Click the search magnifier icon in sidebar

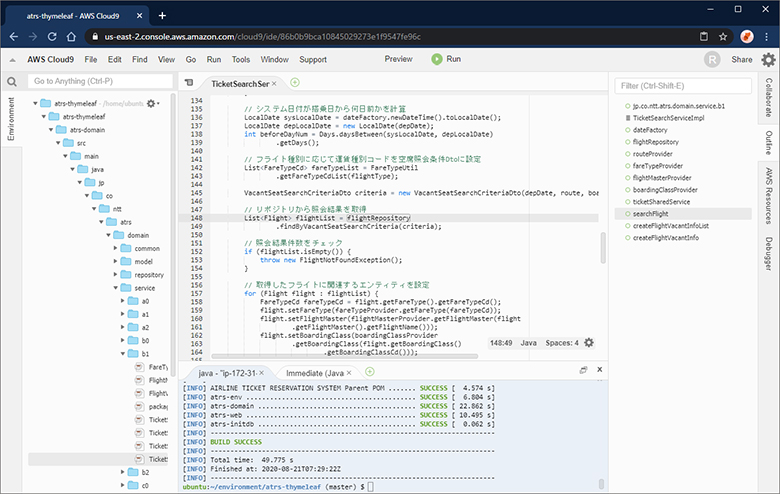click(x=12, y=82)
